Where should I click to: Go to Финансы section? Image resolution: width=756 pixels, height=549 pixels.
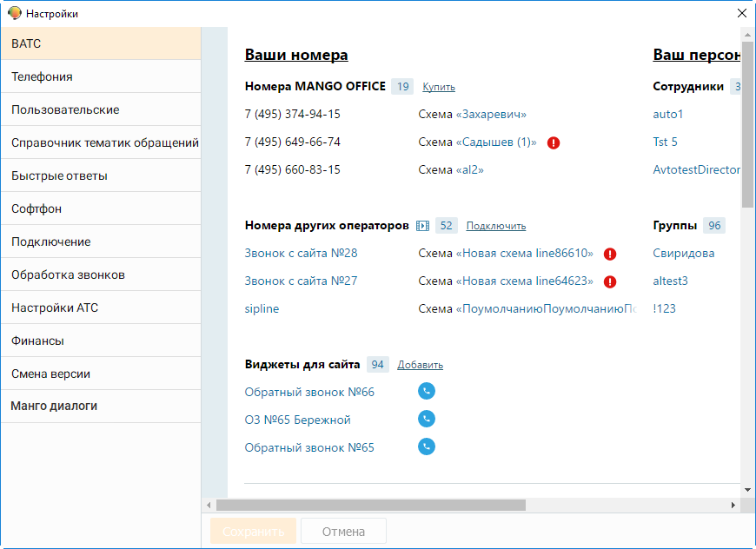[x=101, y=341]
